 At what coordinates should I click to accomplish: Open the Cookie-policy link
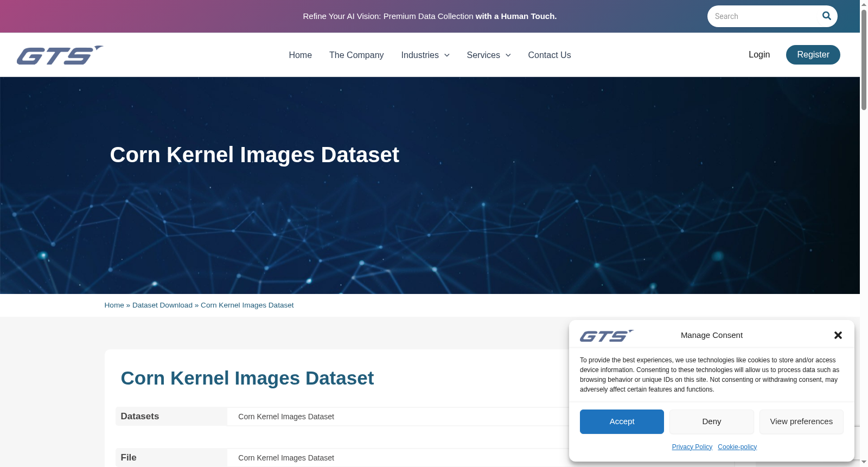[x=737, y=447]
